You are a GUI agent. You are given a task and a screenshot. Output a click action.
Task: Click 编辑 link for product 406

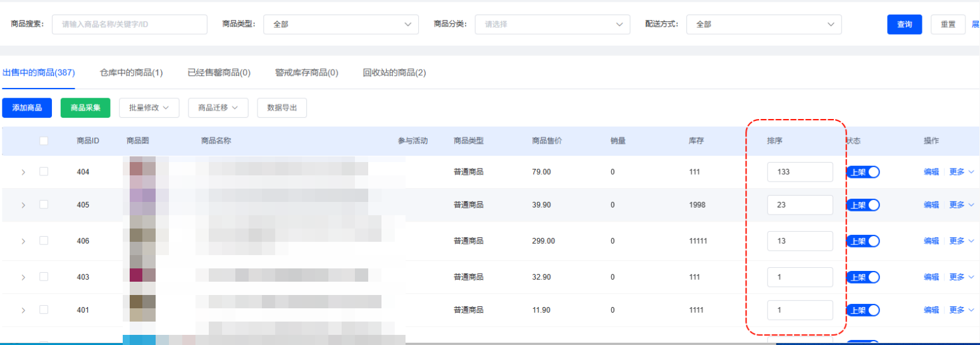931,241
